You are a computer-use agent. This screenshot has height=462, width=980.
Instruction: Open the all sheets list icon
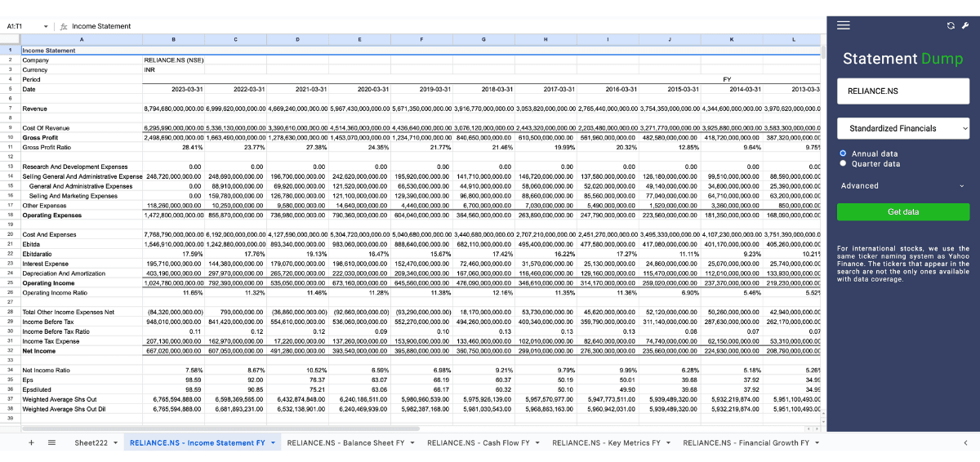[51, 442]
